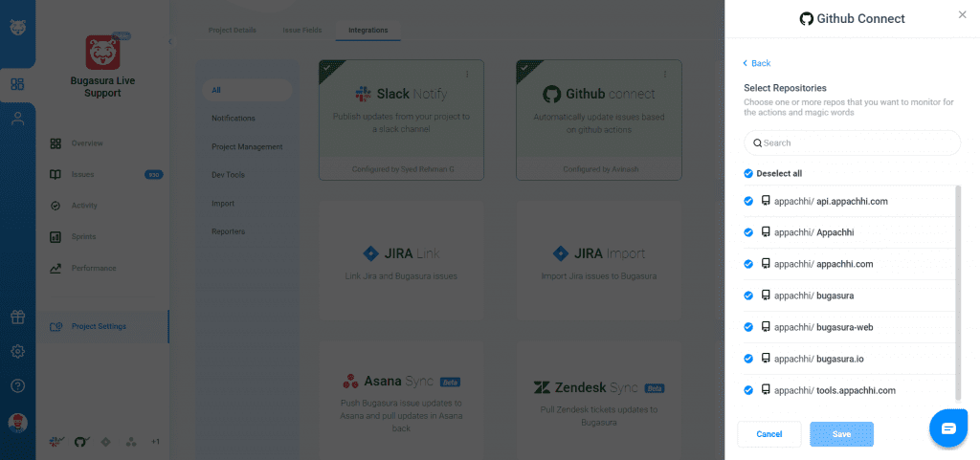
Task: Click the 'Configured by Syed Rehman G' text
Action: [403, 169]
